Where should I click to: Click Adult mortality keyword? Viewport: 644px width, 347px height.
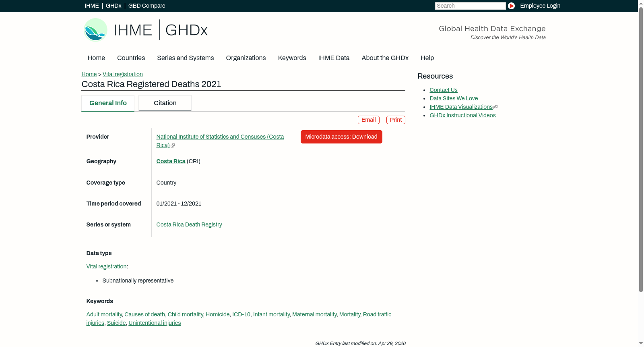[x=104, y=314]
